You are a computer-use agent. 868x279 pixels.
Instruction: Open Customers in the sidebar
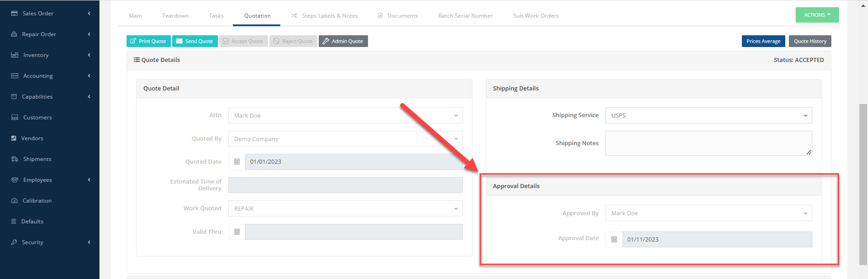38,118
